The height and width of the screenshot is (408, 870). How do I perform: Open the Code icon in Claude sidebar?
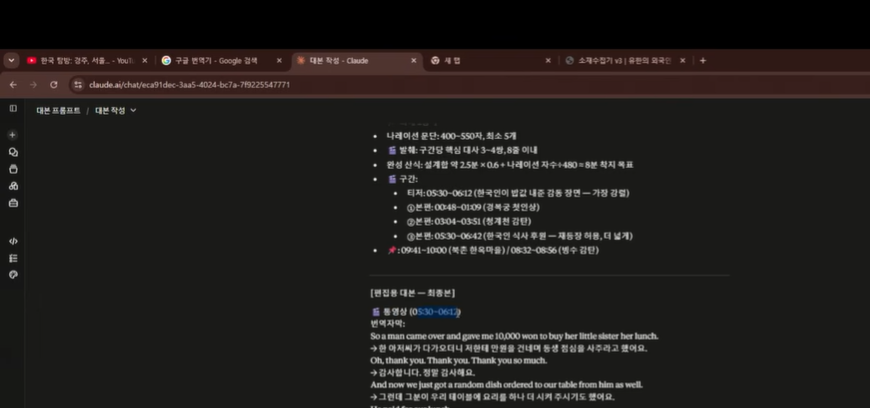coord(13,241)
